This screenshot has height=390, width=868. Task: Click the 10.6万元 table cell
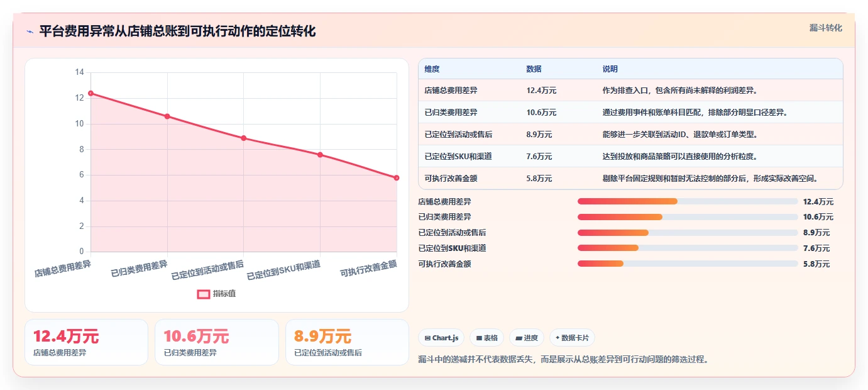[x=541, y=113]
